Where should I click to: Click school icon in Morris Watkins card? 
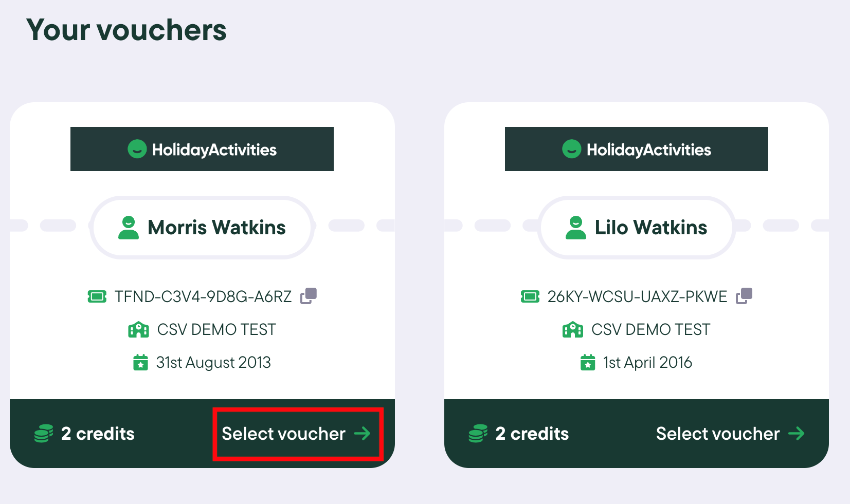(x=138, y=329)
